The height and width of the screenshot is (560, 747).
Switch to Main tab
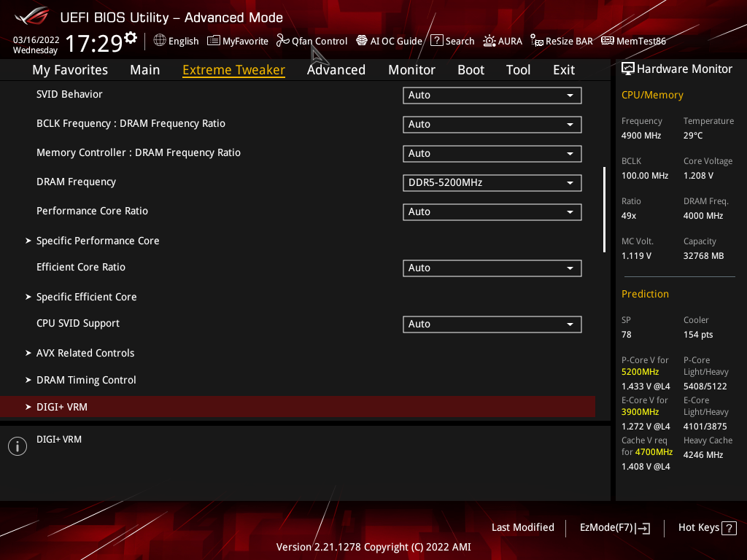[x=145, y=70]
